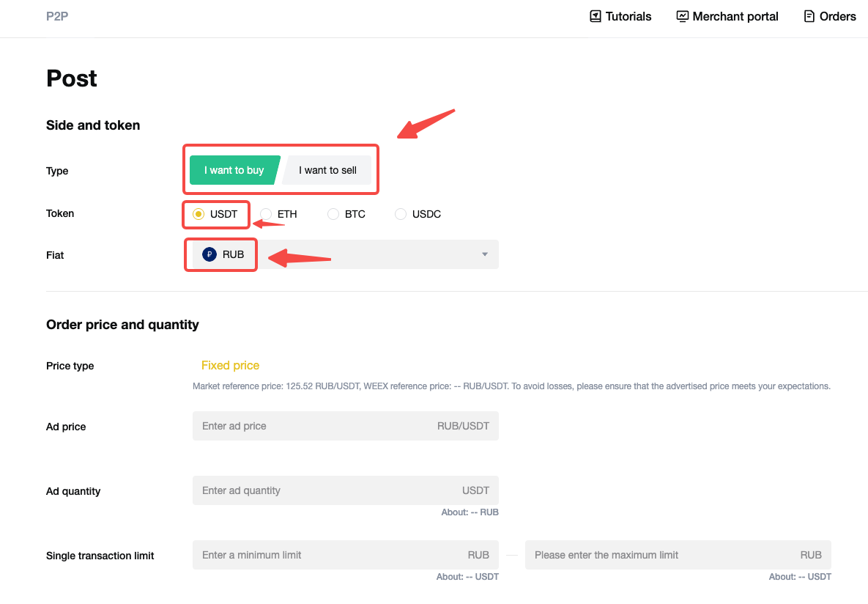Focus the maximum limit input field
Image resolution: width=868 pixels, height=604 pixels.
tap(659, 555)
